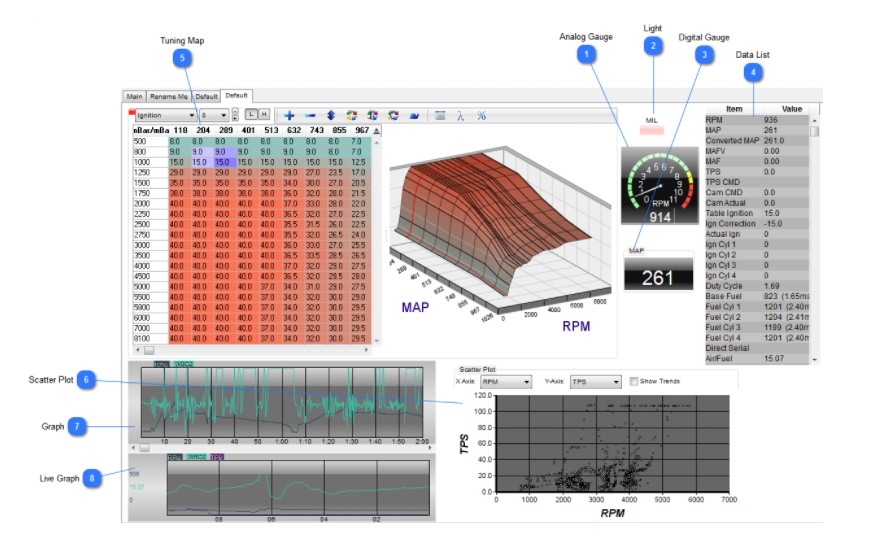Enable the Show Trends checkbox
This screenshot has height=554, width=884.
tap(633, 382)
